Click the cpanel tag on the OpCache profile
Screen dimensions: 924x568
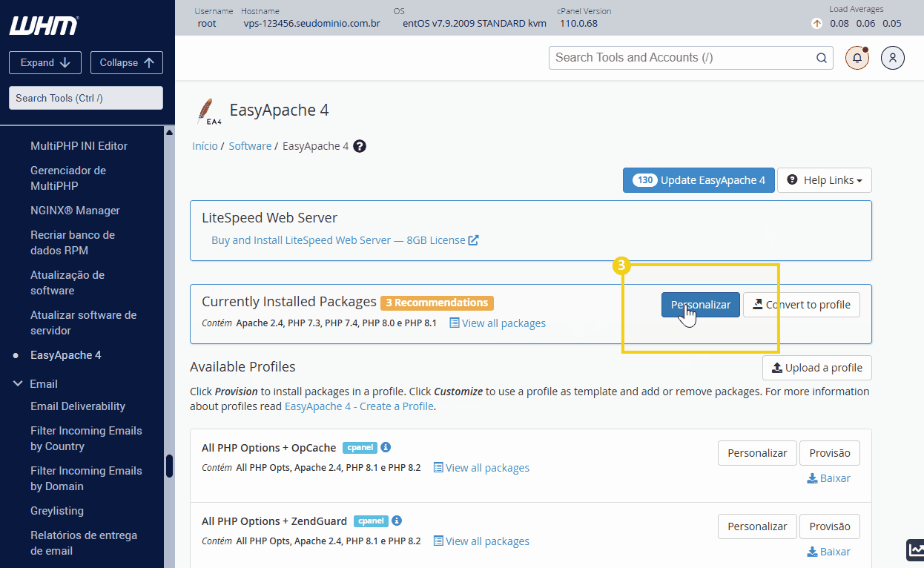coord(360,448)
